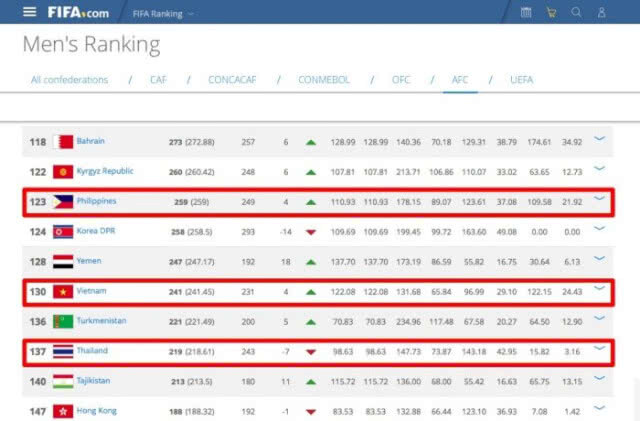The height and width of the screenshot is (421, 640).
Task: Click Vietnam's green up arrow
Action: (x=311, y=292)
